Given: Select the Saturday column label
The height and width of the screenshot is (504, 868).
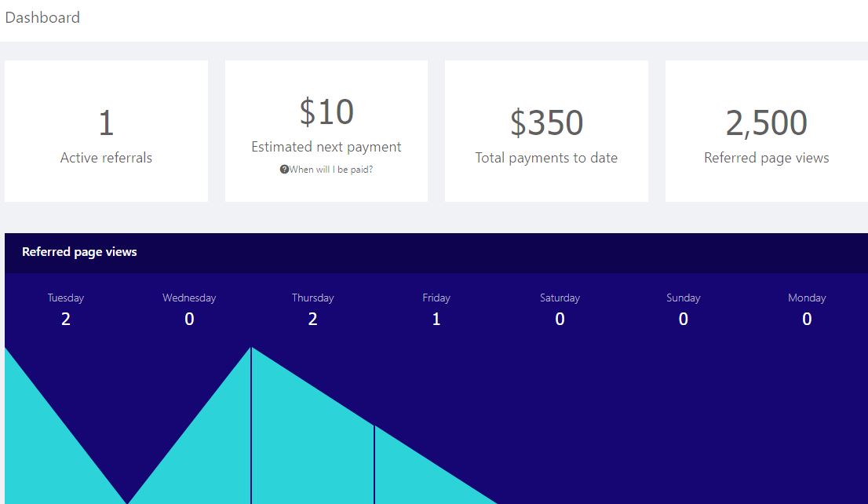Looking at the screenshot, I should click(560, 298).
